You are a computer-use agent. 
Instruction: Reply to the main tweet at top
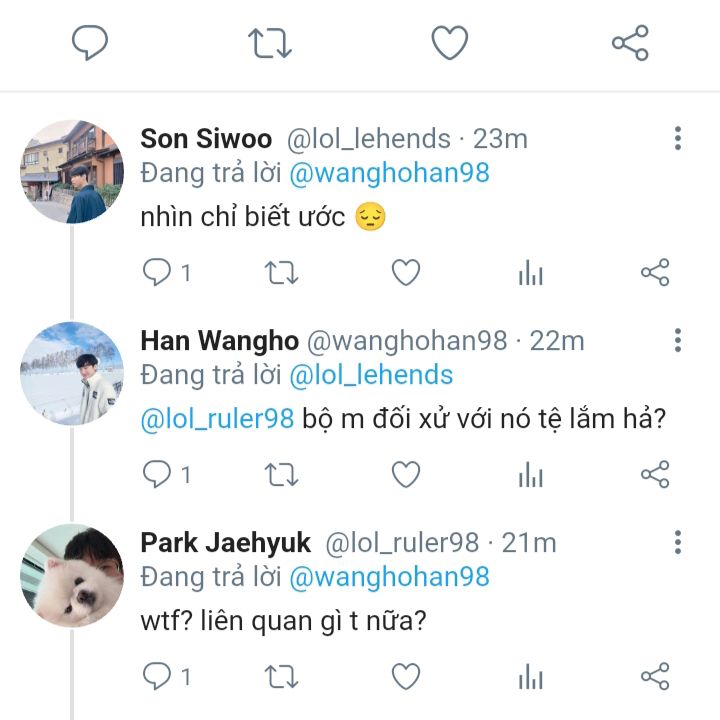pyautogui.click(x=90, y=43)
